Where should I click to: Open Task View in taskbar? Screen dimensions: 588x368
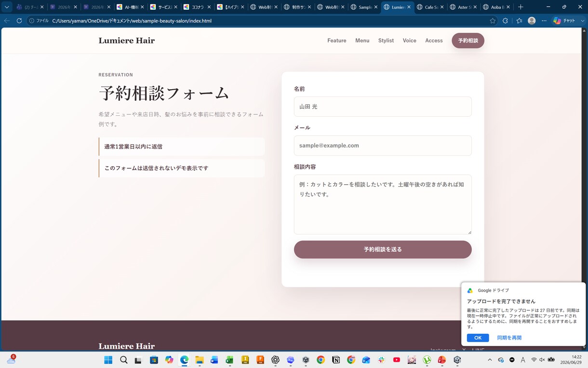138,360
